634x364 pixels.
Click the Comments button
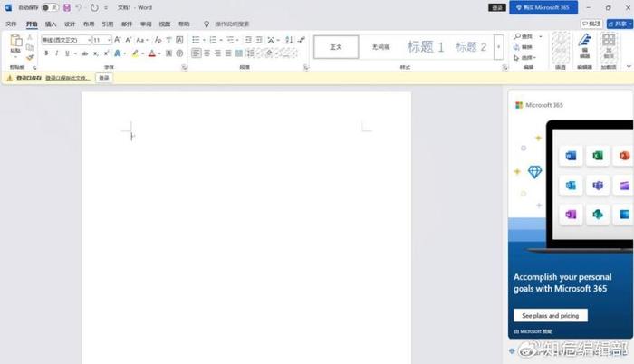click(x=591, y=24)
